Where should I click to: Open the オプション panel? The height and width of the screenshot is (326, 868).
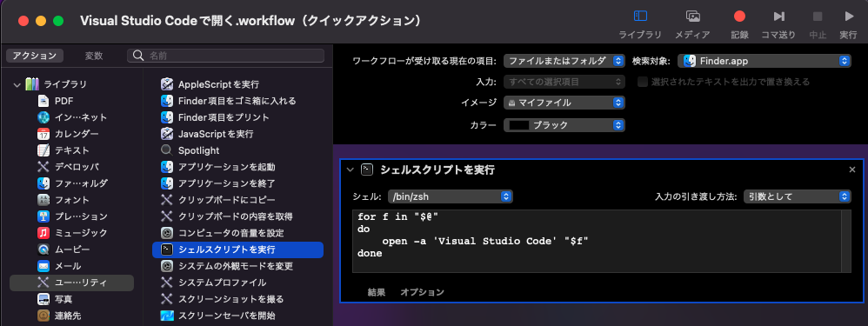[x=423, y=292]
